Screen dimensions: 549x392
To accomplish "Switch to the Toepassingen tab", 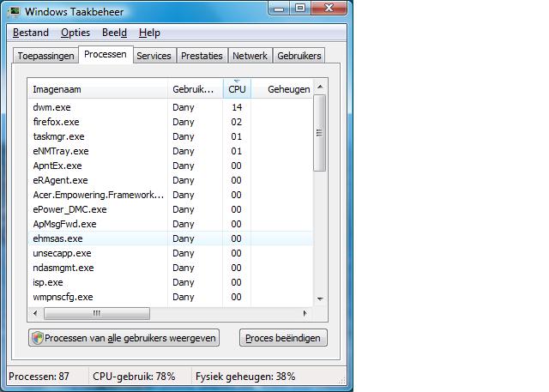I will (45, 56).
